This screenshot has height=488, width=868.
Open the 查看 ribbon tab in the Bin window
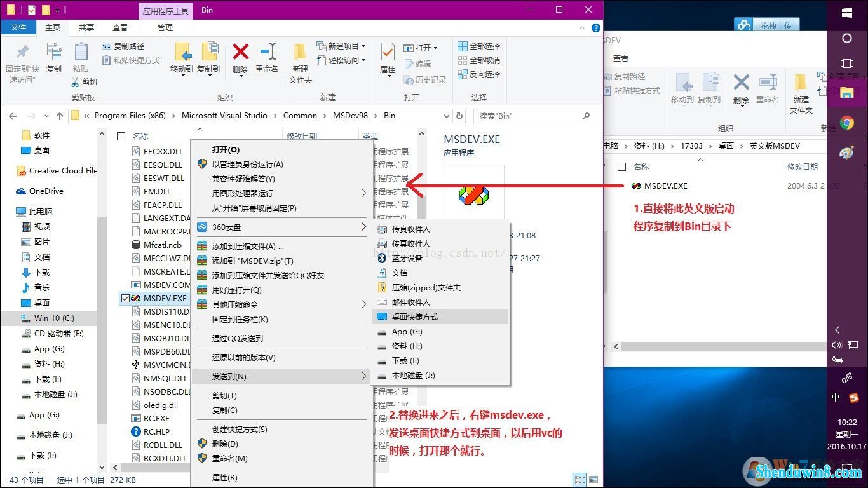[120, 28]
